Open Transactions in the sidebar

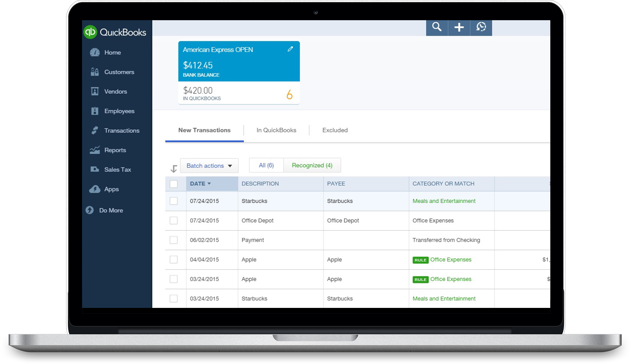point(122,131)
